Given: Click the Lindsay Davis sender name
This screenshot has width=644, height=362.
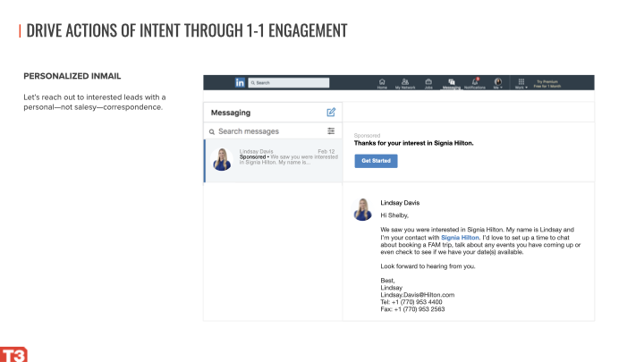Looking at the screenshot, I should coord(400,203).
